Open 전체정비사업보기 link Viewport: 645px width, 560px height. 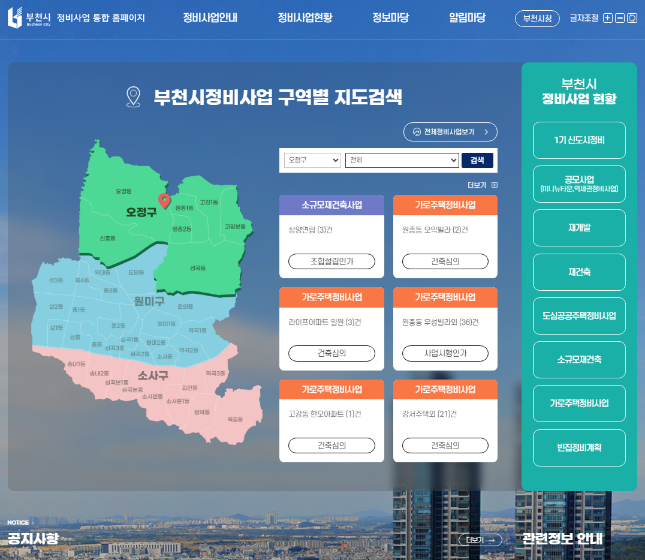[450, 131]
